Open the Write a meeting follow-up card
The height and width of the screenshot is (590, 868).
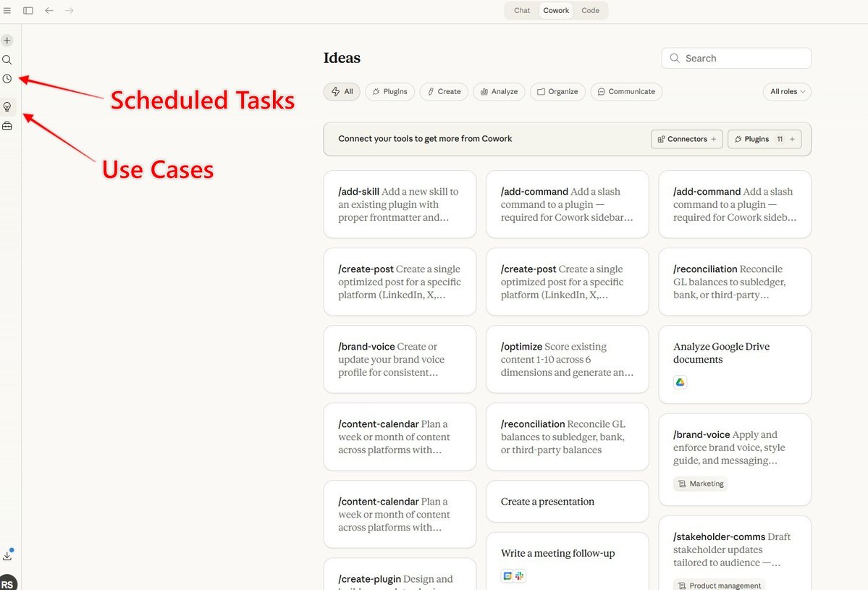click(x=568, y=561)
